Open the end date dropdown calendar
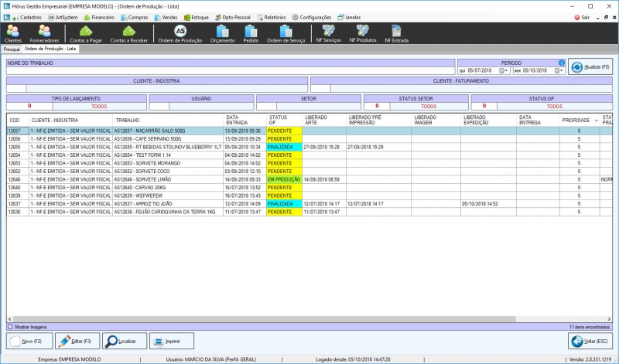 click(559, 70)
